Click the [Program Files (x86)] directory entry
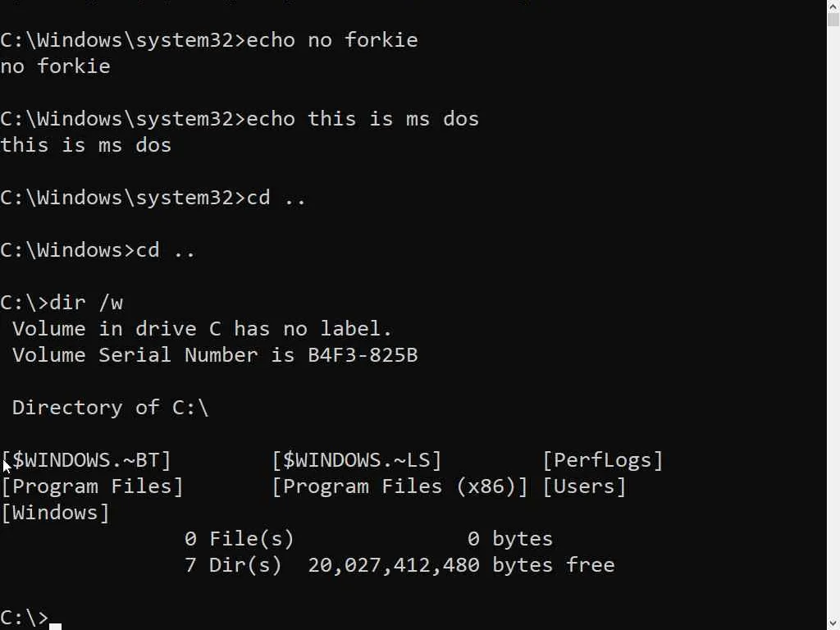Screen dimensions: 840x630 tap(399, 486)
